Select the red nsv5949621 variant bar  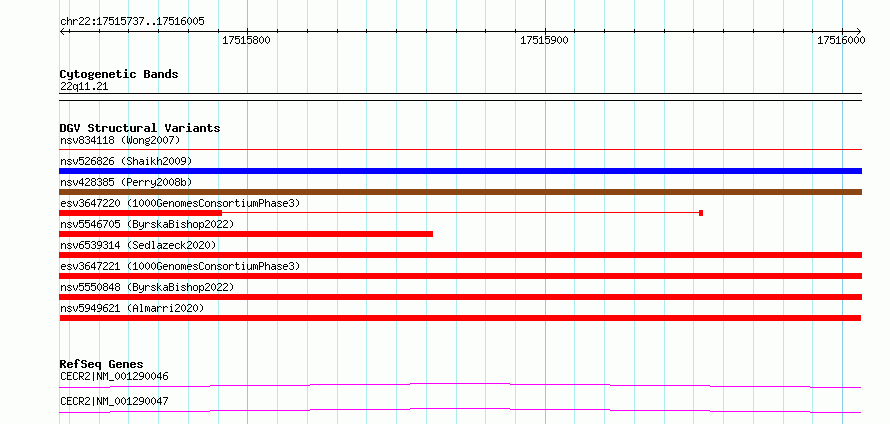tap(460, 318)
